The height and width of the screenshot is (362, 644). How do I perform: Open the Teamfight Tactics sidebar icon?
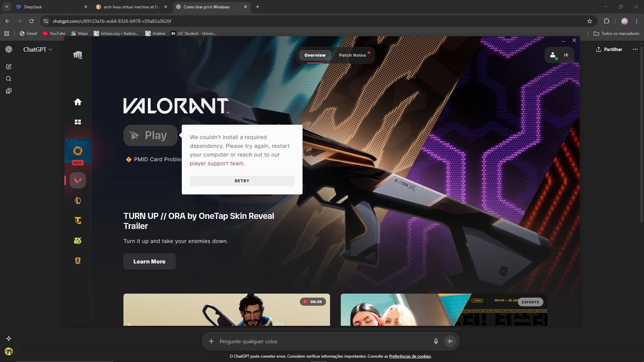click(77, 221)
